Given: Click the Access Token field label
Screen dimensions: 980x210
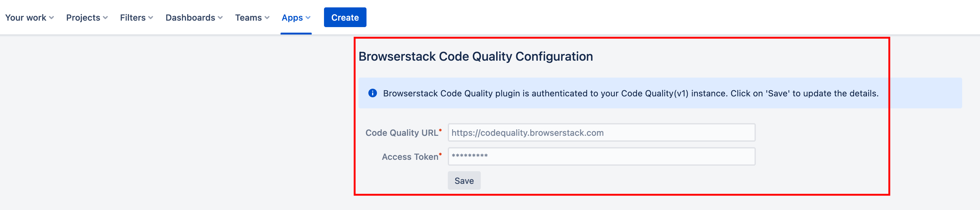Looking at the screenshot, I should [x=410, y=157].
